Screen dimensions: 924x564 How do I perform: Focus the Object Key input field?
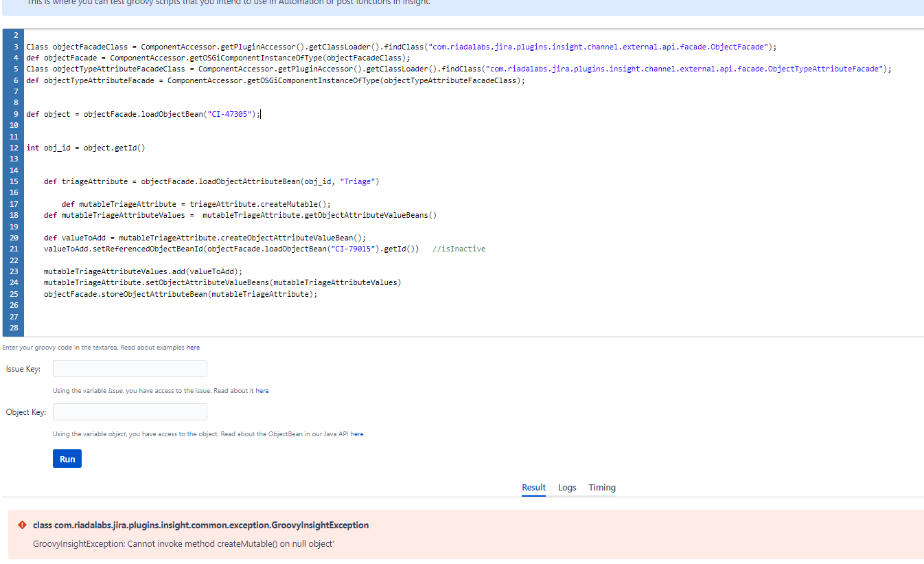coord(130,412)
